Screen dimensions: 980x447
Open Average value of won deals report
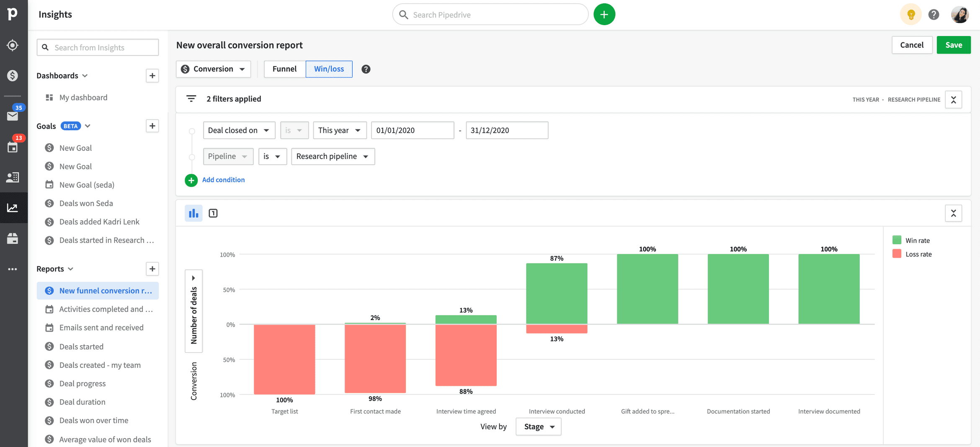pyautogui.click(x=105, y=439)
